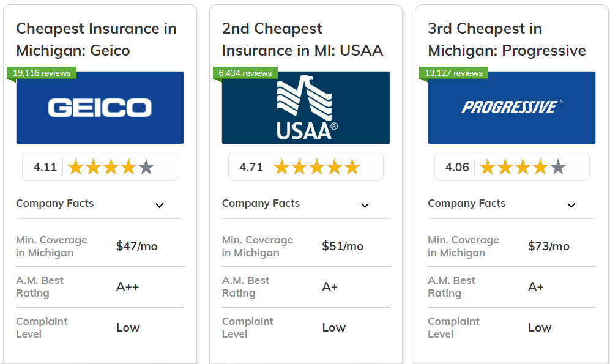The image size is (610, 364).
Task: Click the heading Cheapest Insurance in Michigan: Geico
Action: 96,39
